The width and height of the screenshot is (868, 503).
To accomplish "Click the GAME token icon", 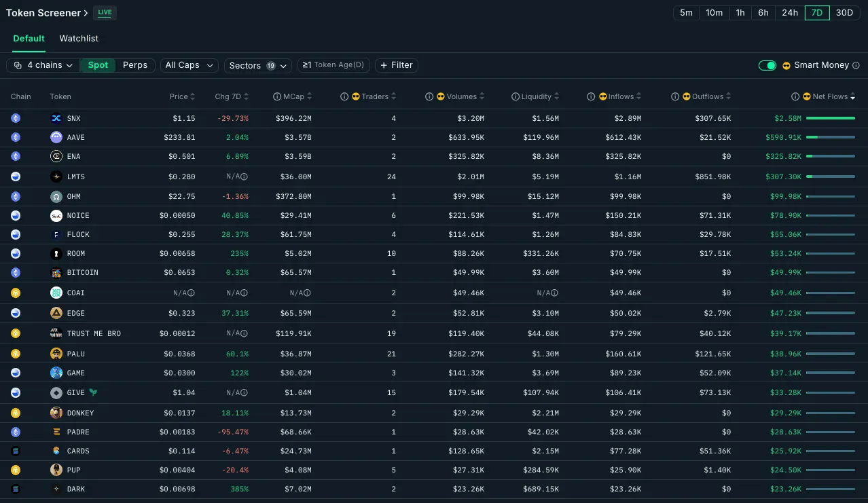I will (56, 373).
